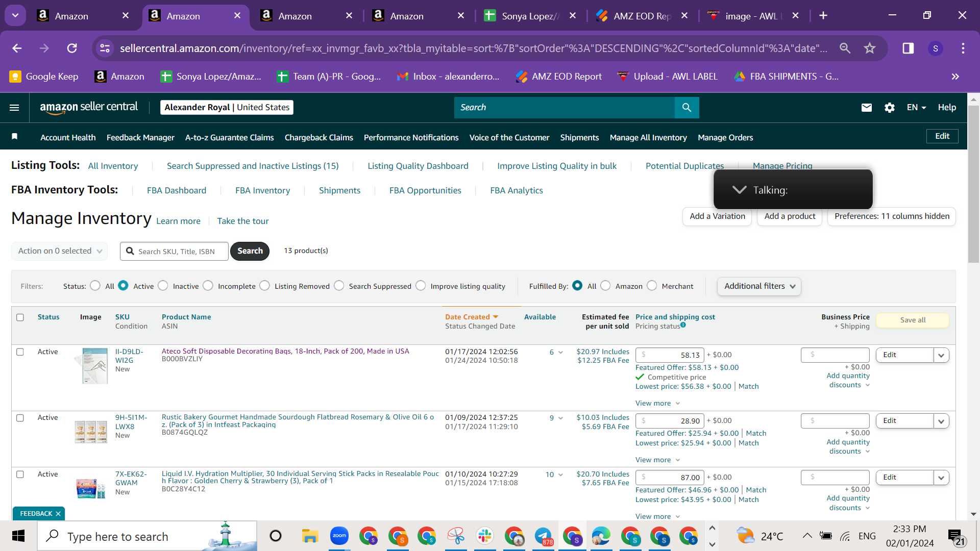Click the black Search button for SKU

click(250, 251)
